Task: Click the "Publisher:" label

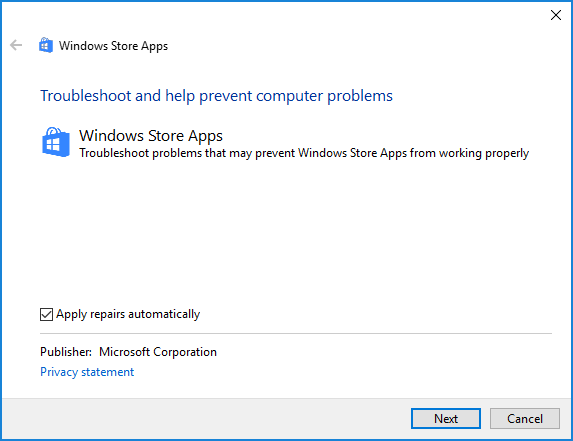Action: click(66, 352)
